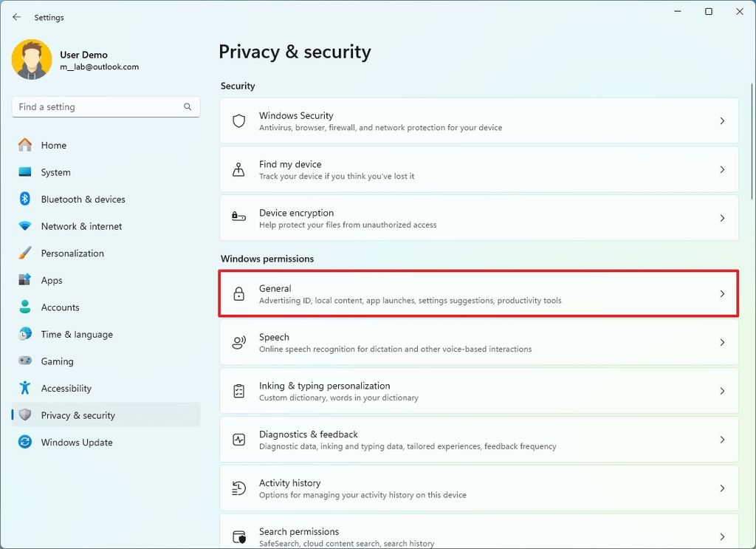Click the Accounts person icon

click(25, 307)
